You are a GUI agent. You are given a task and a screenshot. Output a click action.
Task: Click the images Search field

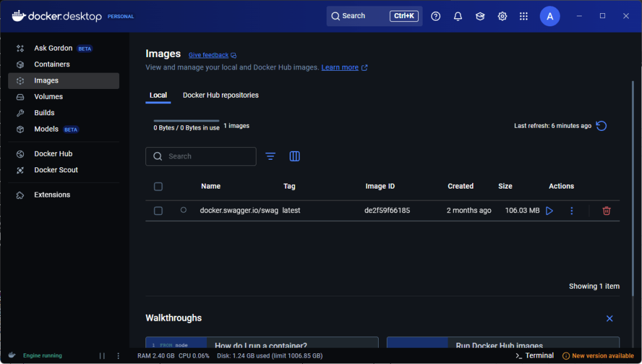(x=201, y=156)
